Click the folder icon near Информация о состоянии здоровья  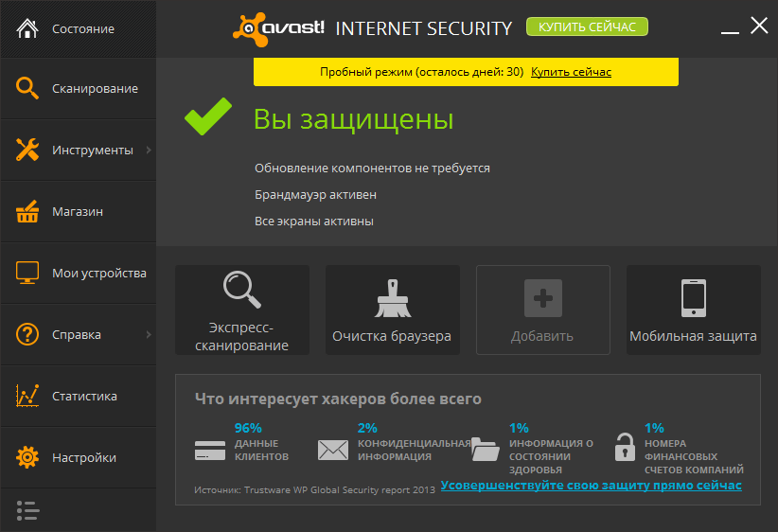[x=485, y=449]
